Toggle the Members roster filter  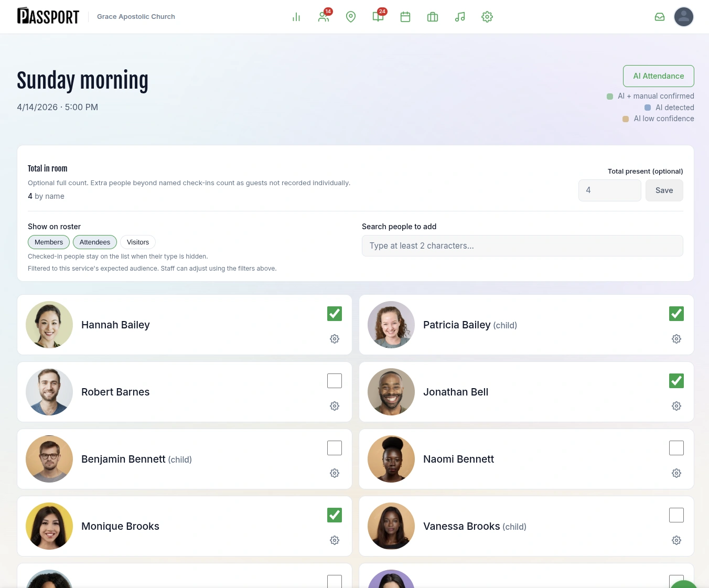pyautogui.click(x=49, y=242)
